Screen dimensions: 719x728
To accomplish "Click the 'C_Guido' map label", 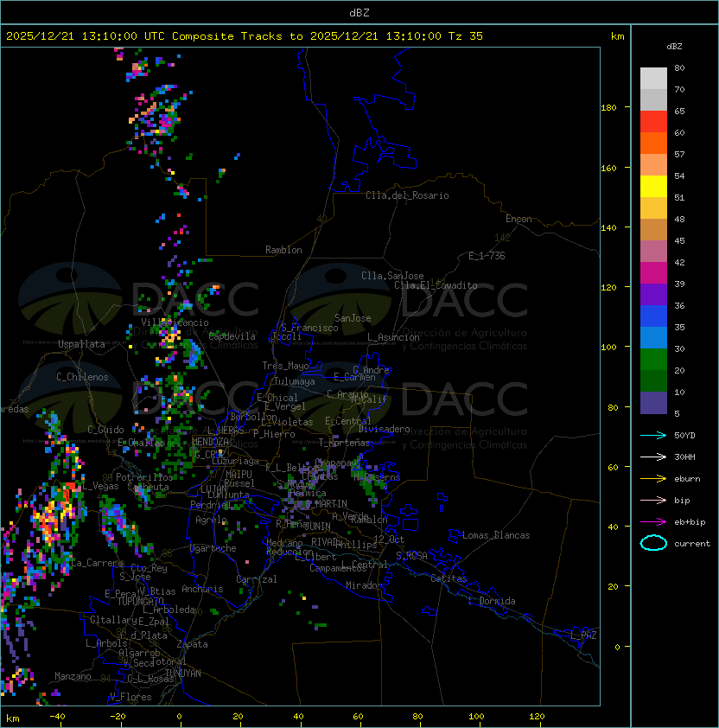I will (105, 430).
